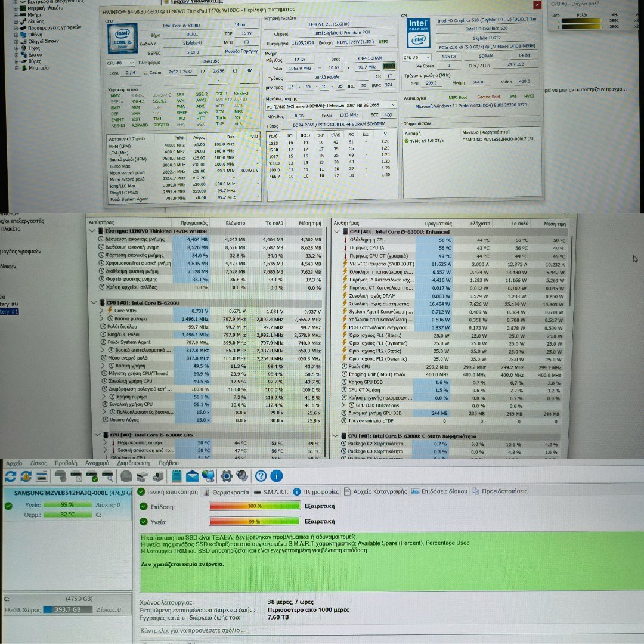Switch to the S.M.A.R.T. tab
644x644 pixels.
coord(271,492)
